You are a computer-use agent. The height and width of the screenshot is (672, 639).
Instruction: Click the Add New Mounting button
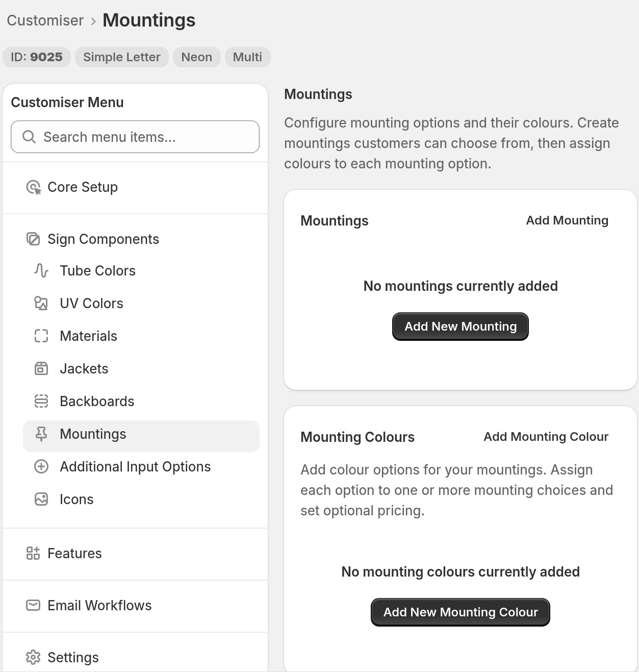tap(461, 327)
